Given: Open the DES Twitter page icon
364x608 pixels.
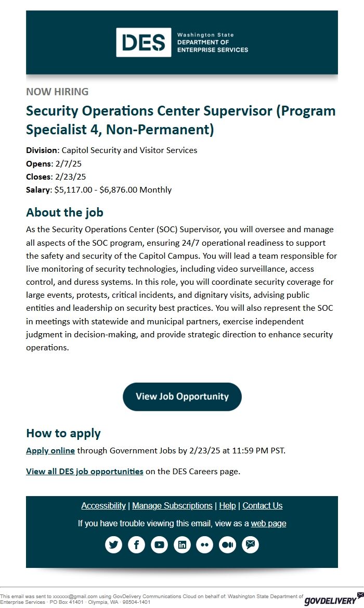Looking at the screenshot, I should [113, 545].
